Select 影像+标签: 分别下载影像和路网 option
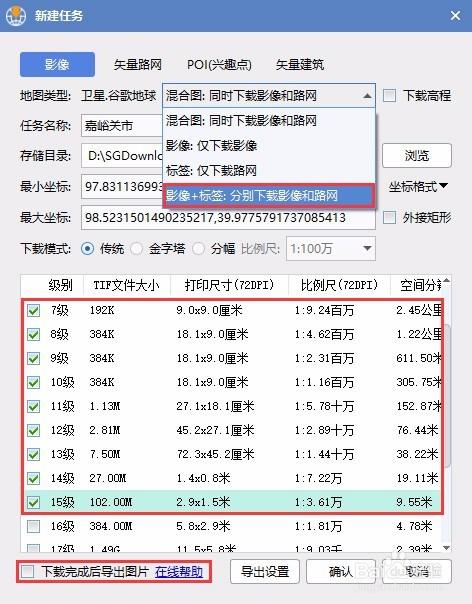 (269, 196)
